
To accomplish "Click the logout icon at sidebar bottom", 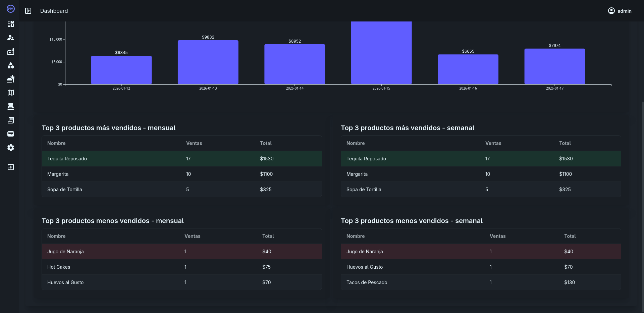I will [x=11, y=167].
